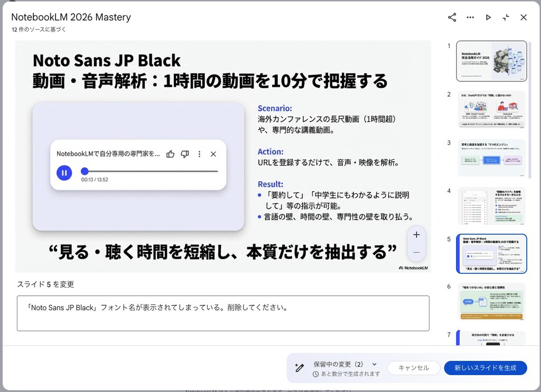Open the audio player's vertical dots menu

pos(199,154)
